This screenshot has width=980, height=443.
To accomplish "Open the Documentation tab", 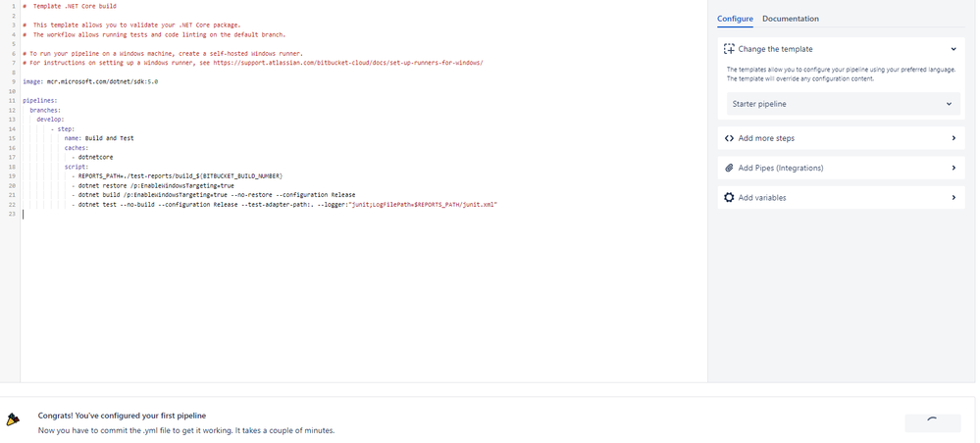I will click(790, 19).
